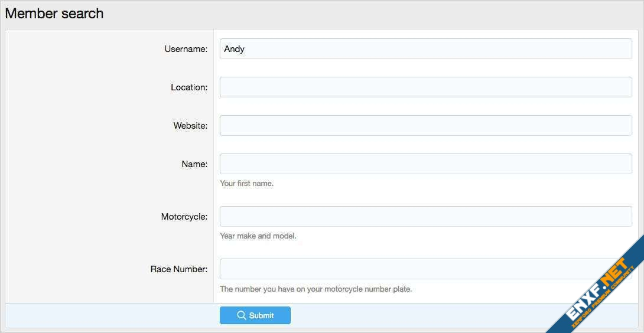Place cursor on the typed text 'Andy'

(x=234, y=49)
